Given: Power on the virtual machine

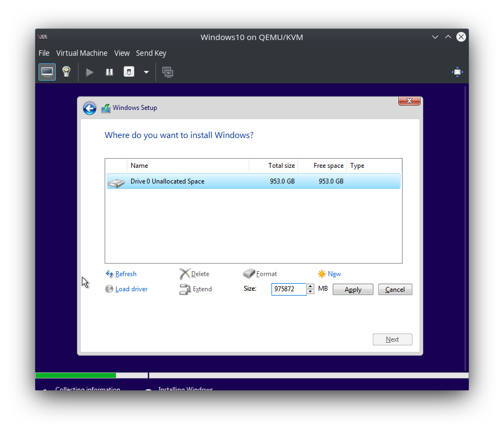Looking at the screenshot, I should [89, 72].
